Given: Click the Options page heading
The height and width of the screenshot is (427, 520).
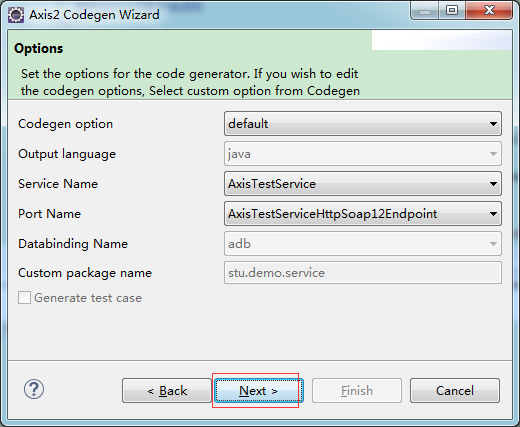Looking at the screenshot, I should click(x=39, y=49).
